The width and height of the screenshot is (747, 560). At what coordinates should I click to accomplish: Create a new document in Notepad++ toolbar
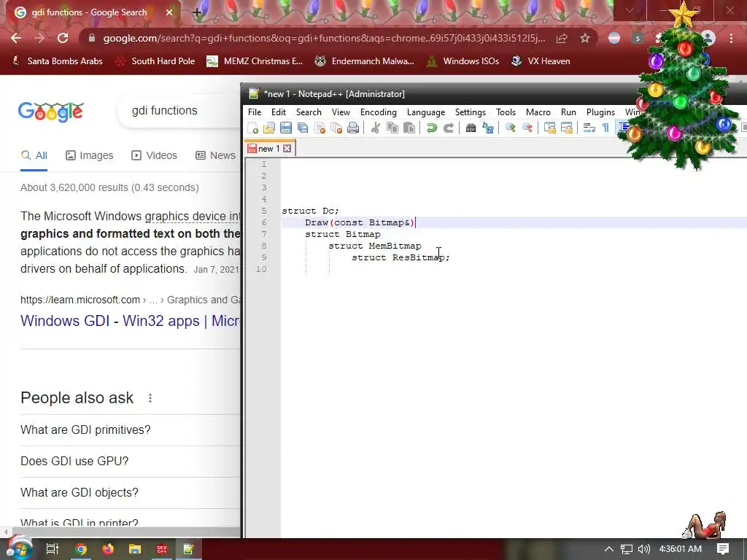pyautogui.click(x=253, y=128)
